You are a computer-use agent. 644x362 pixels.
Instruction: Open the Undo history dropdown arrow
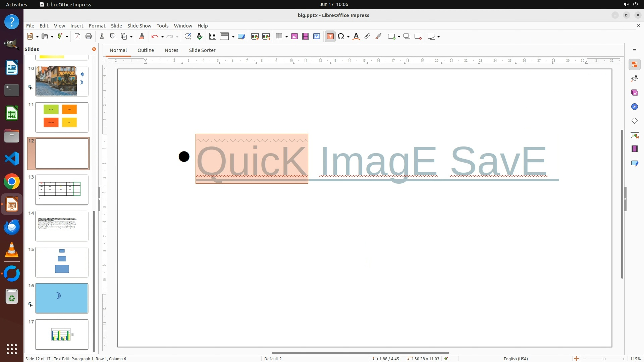pyautogui.click(x=162, y=37)
